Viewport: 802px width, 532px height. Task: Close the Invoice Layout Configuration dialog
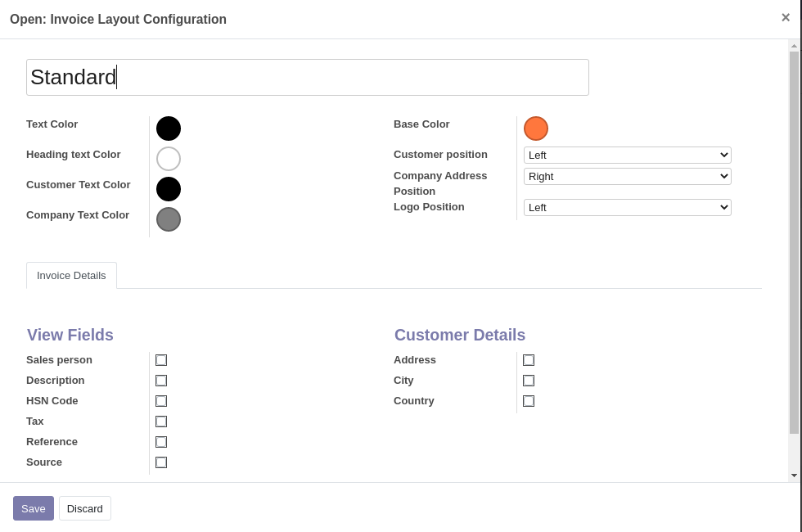pyautogui.click(x=786, y=17)
